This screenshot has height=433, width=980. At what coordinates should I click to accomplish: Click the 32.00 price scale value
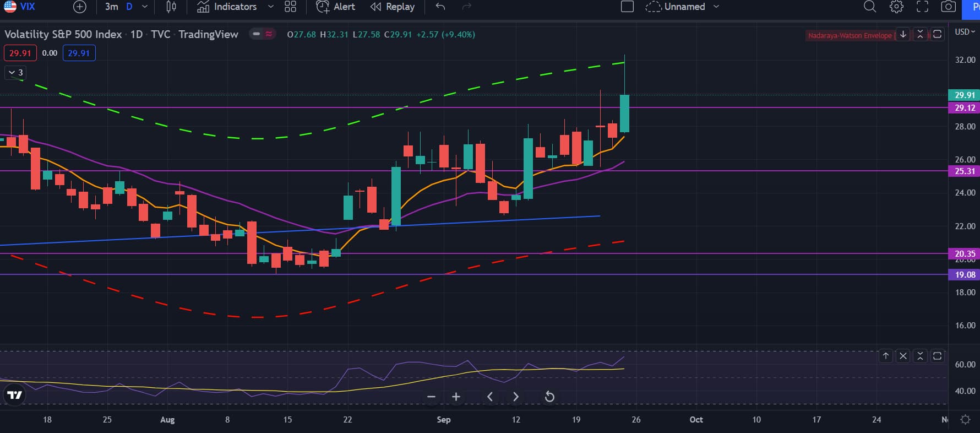coord(965,60)
